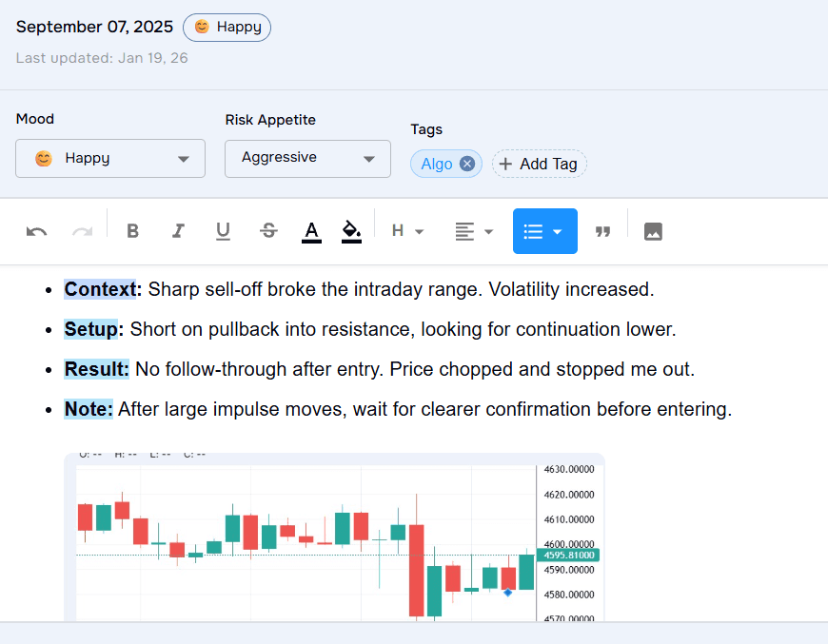The height and width of the screenshot is (644, 828).
Task: Insert a blockquote
Action: pos(602,231)
